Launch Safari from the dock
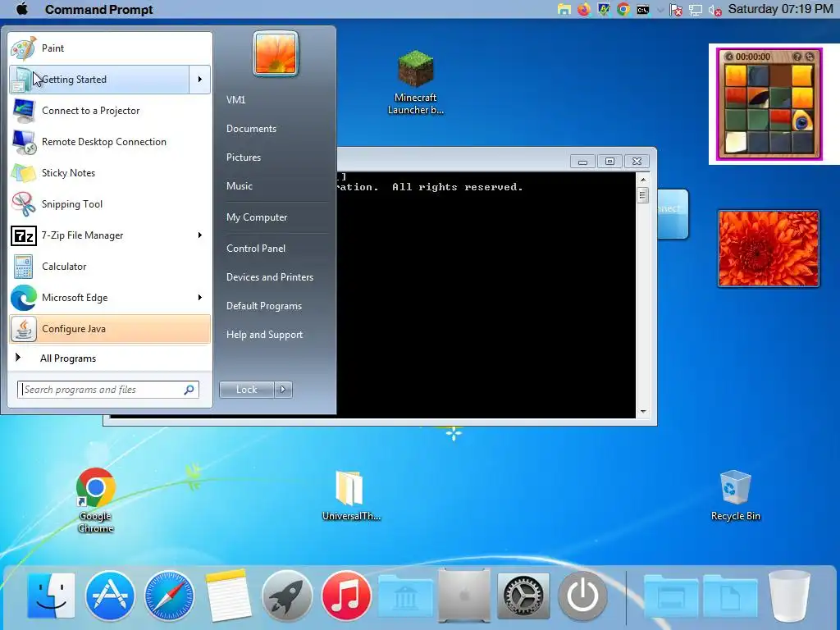 point(169,596)
